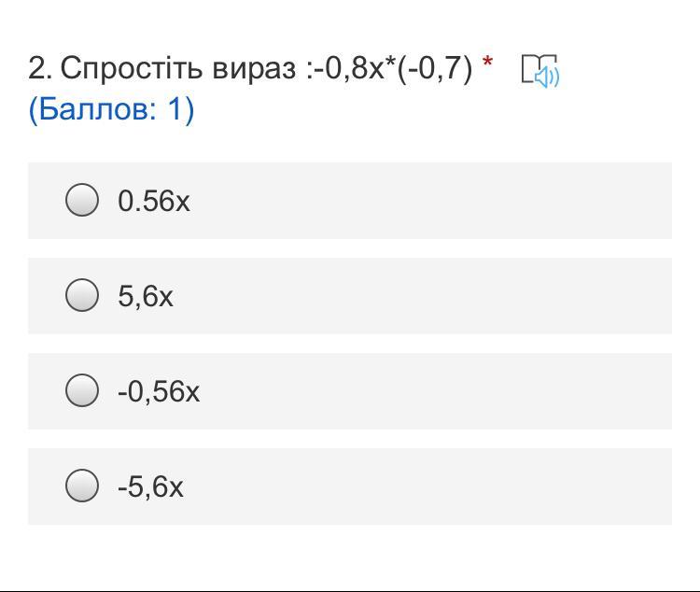Click the answer label text "0.56x"
The height and width of the screenshot is (592, 700).
click(x=154, y=201)
